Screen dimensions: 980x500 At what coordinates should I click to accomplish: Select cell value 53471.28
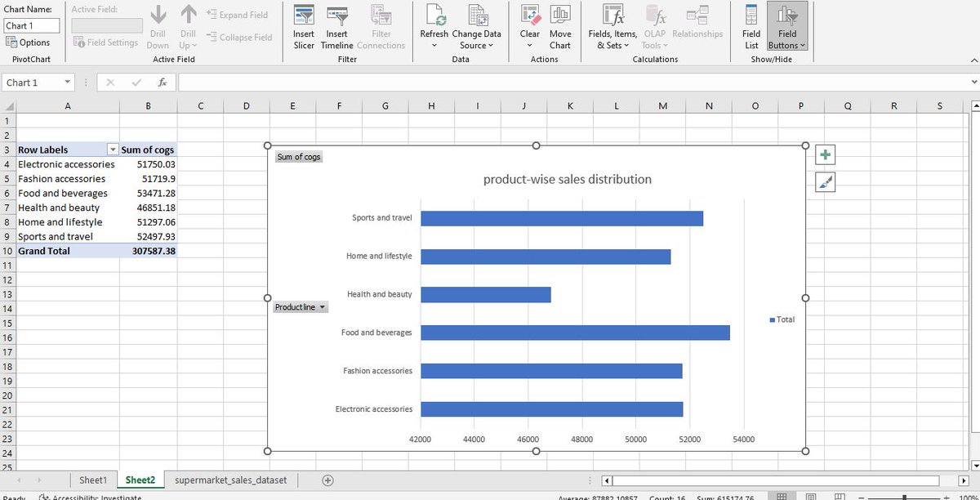[148, 194]
